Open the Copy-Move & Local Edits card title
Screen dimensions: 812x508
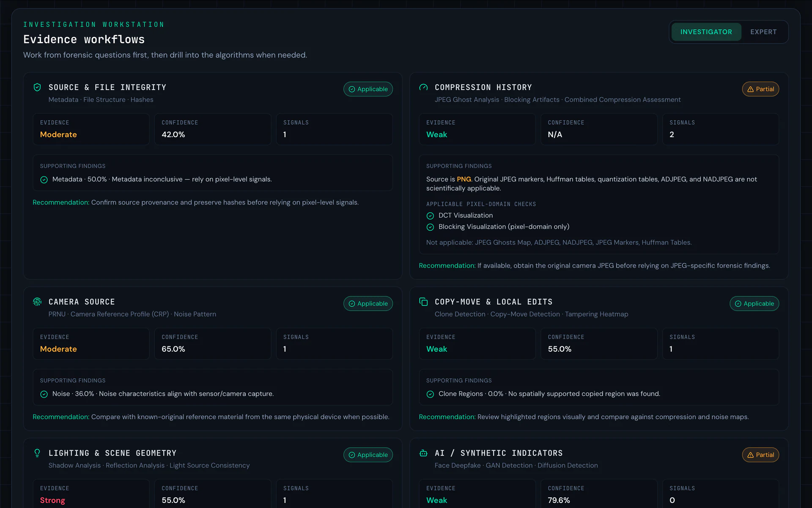(494, 302)
